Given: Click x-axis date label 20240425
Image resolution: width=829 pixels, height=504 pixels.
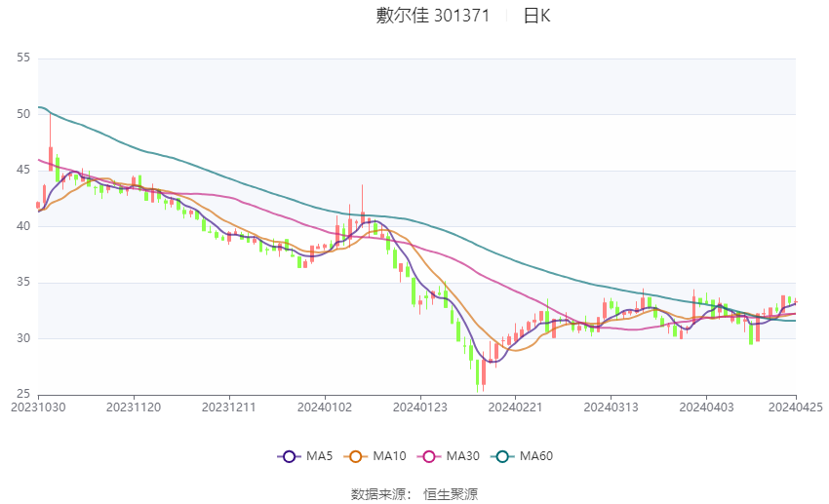Looking at the screenshot, I should [x=796, y=407].
